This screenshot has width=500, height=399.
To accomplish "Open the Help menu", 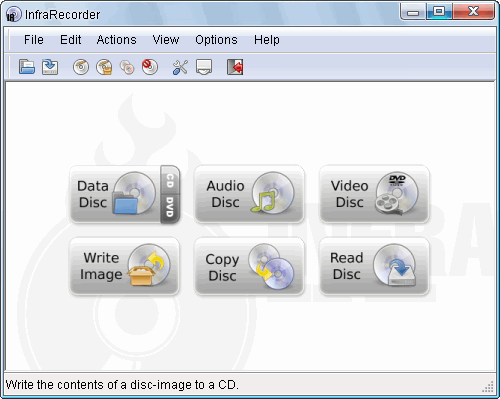I will coord(267,40).
